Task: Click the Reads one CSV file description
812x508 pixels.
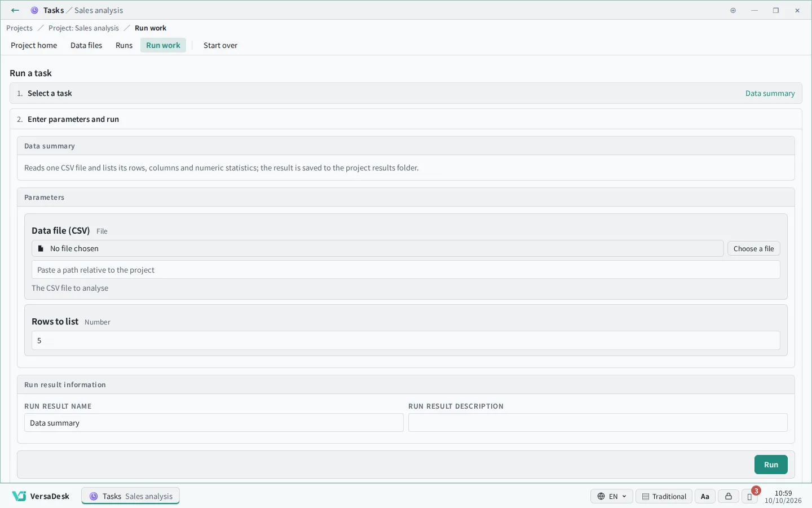Action: 222,168
